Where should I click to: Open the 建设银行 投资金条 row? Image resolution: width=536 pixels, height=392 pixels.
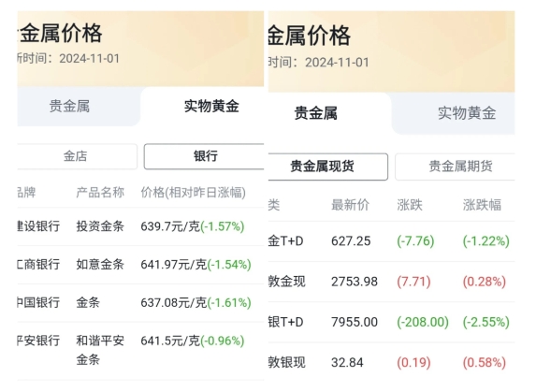(x=140, y=226)
